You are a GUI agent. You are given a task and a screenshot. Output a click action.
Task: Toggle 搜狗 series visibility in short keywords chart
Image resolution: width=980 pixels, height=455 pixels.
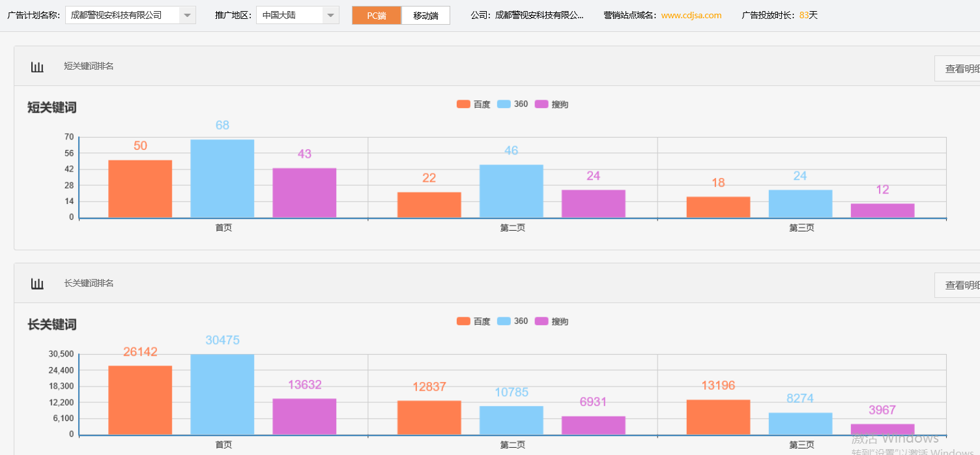click(x=551, y=103)
